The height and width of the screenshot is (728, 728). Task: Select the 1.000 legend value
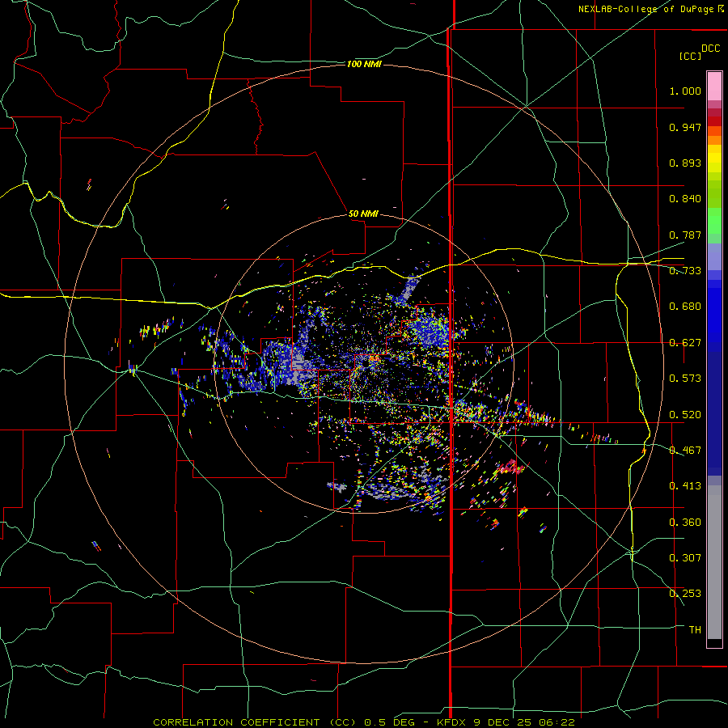685,91
